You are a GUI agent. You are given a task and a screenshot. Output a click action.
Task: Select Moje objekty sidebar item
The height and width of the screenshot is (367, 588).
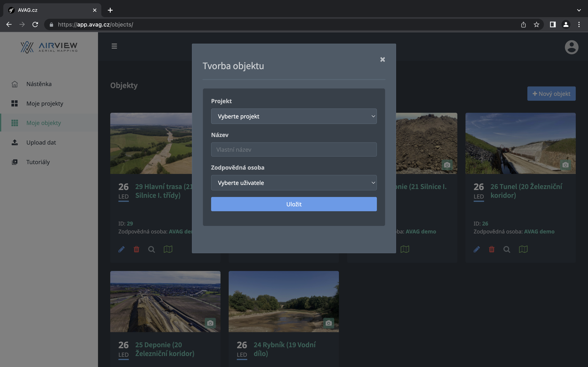(44, 123)
